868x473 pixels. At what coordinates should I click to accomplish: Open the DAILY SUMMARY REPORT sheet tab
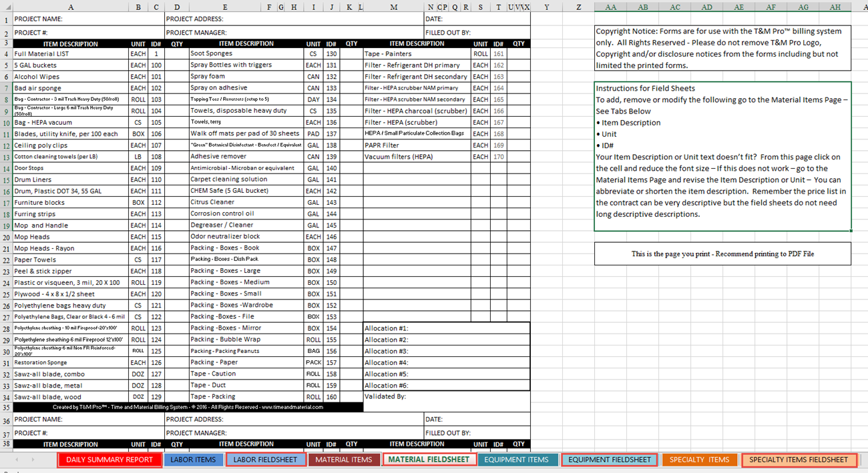tap(110, 460)
